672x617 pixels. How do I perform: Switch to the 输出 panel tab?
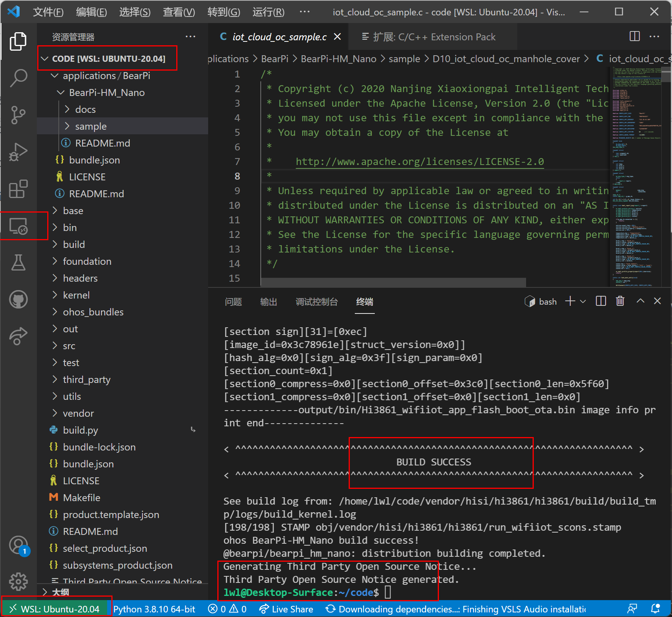pyautogui.click(x=268, y=302)
